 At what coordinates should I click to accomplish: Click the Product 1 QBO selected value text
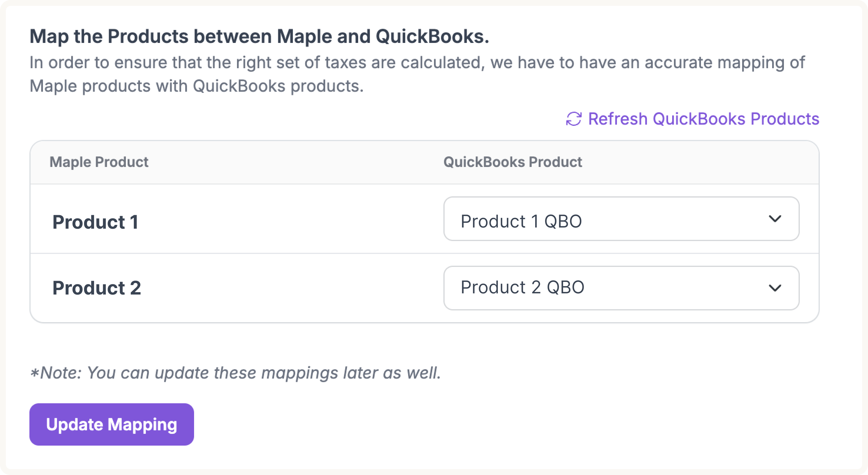521,221
